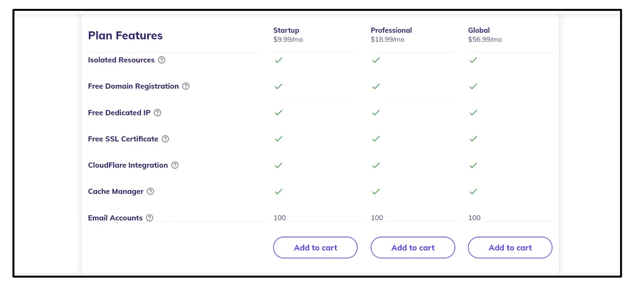644x288 pixels.
Task: Open the Free Dedicated IP info tooltip icon
Action: coord(157,113)
